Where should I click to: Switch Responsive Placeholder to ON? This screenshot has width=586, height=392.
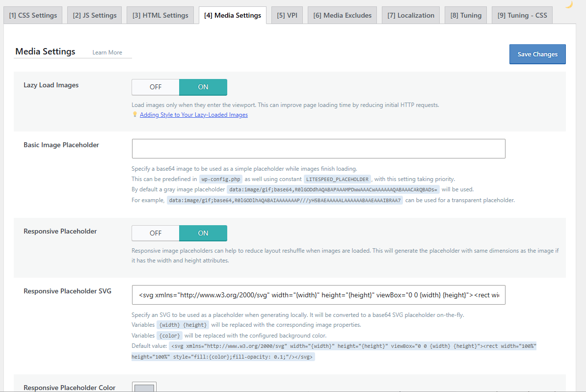pyautogui.click(x=203, y=233)
